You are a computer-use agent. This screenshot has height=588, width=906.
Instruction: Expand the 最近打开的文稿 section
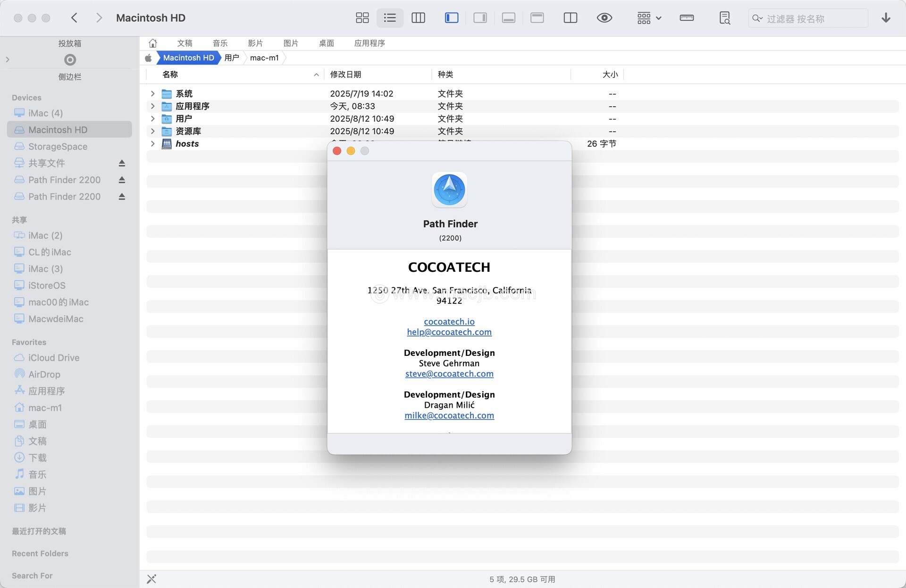[x=39, y=531]
